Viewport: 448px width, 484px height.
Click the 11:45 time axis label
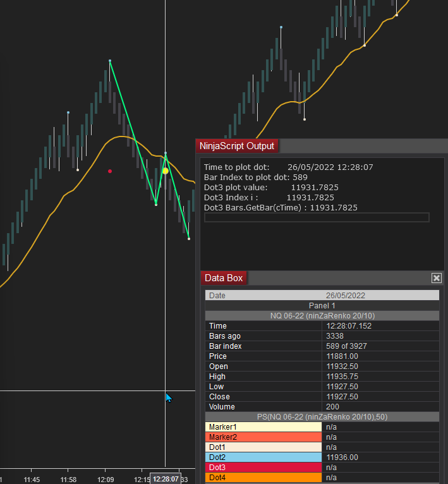32,480
